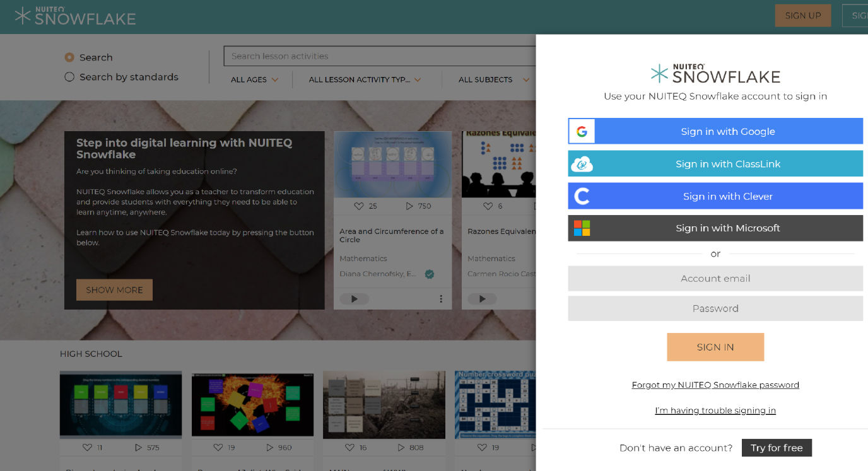
Task: Click Area and Circumference of a Circle title
Action: click(x=391, y=236)
